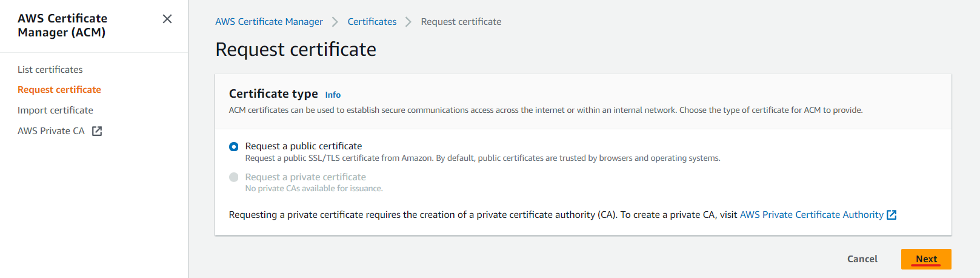
Task: Click chevron separator after AWS Certificate Manager breadcrumb
Action: 335,22
